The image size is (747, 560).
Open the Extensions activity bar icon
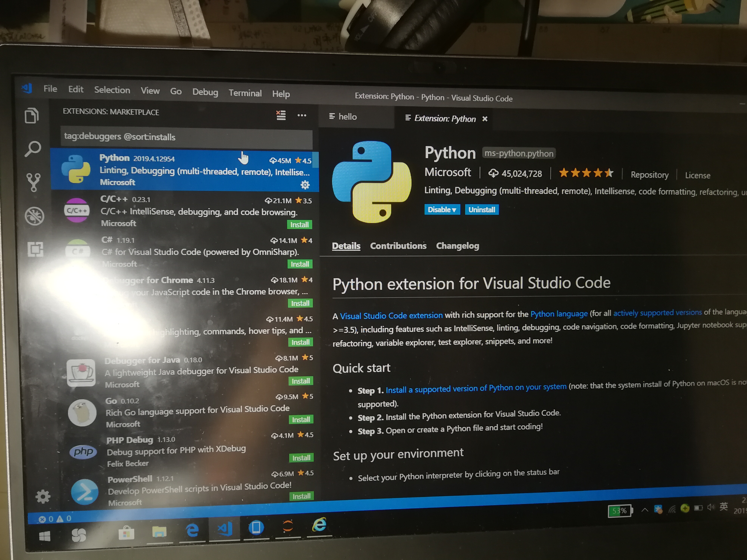tap(35, 250)
